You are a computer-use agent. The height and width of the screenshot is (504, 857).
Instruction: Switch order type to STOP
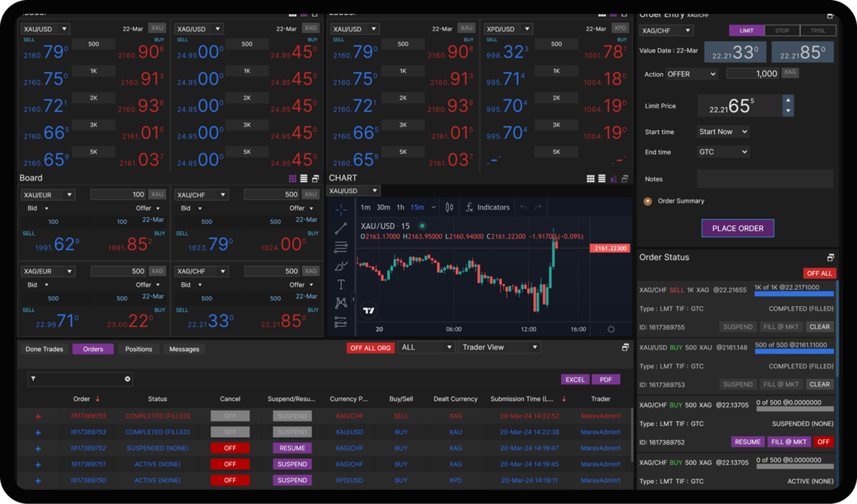(x=782, y=30)
